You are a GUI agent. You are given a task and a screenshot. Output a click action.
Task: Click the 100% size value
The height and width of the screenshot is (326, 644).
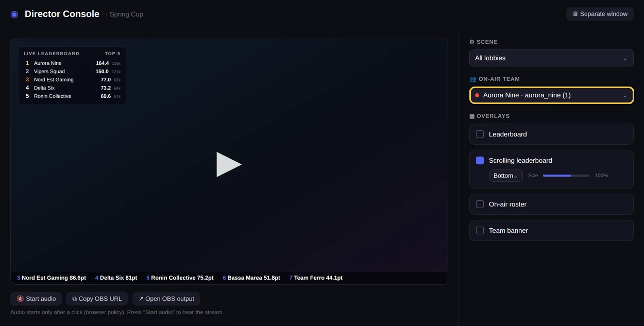pyautogui.click(x=601, y=176)
